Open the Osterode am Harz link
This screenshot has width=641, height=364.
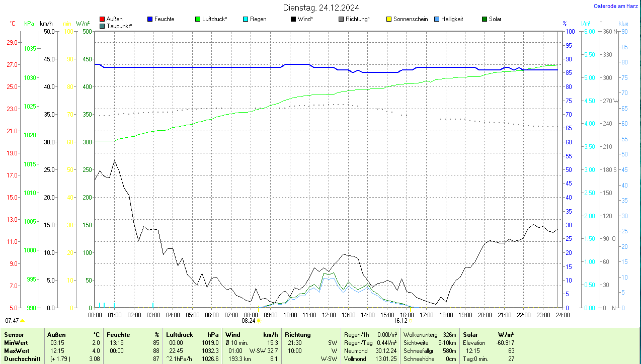pos(616,6)
